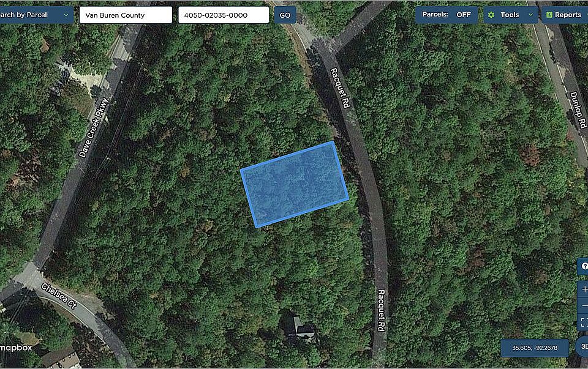Viewport: 588px width, 369px height.
Task: Click the fullscreen expand icon
Action: pyautogui.click(x=584, y=322)
